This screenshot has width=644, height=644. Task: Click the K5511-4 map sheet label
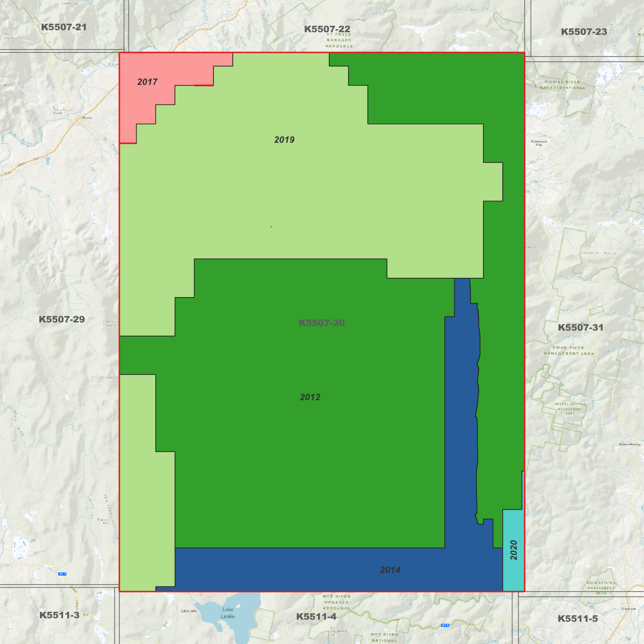click(x=316, y=617)
